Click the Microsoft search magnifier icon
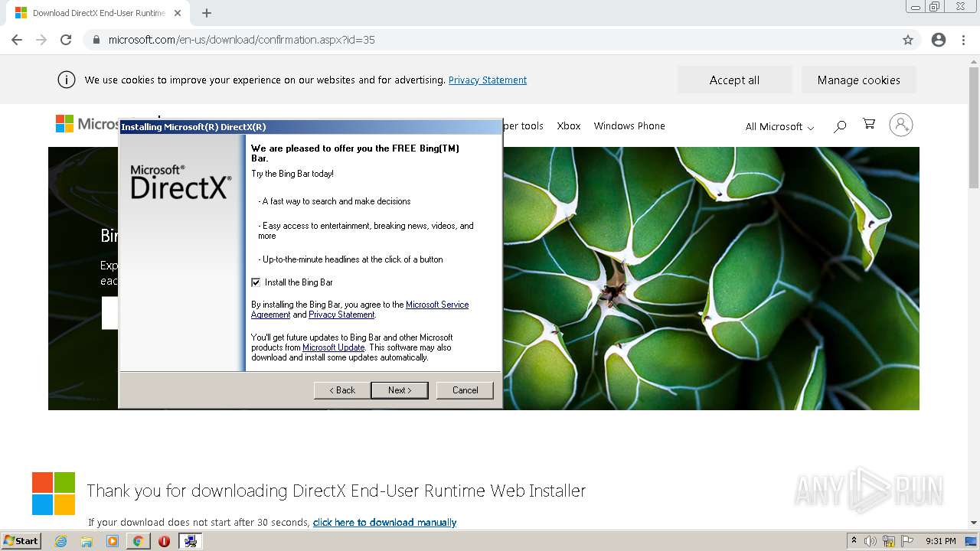The height and width of the screenshot is (551, 980). click(x=840, y=126)
